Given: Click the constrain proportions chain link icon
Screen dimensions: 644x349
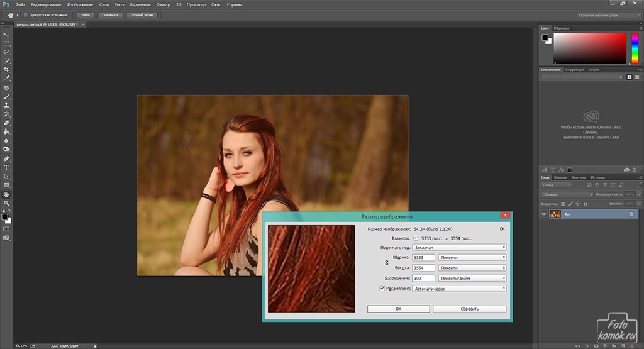Looking at the screenshot, I should coord(386,262).
